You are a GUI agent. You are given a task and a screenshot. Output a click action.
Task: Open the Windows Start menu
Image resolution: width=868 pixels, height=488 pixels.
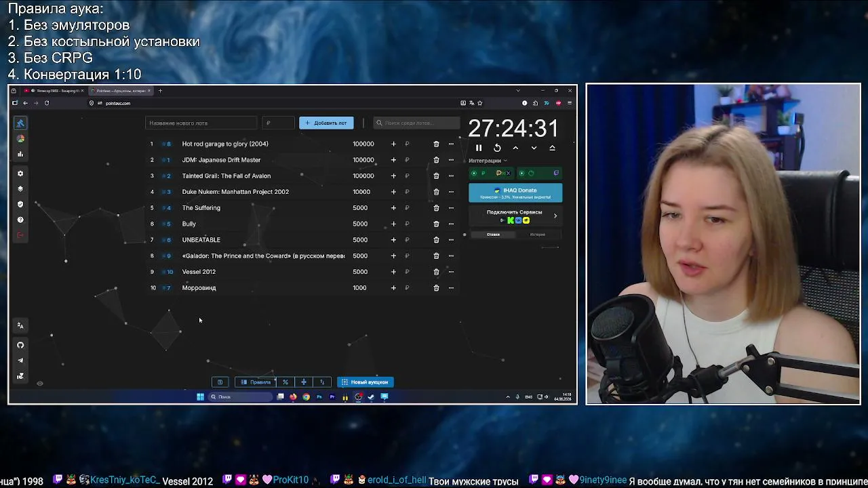click(x=200, y=397)
